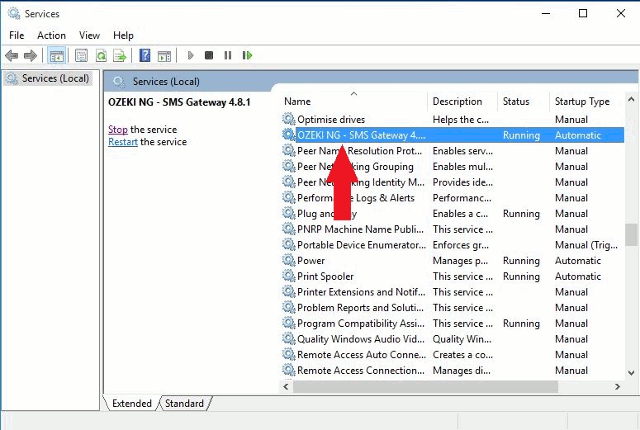Image resolution: width=640 pixels, height=430 pixels.
Task: Click the Start Service play icon
Action: [x=190, y=55]
